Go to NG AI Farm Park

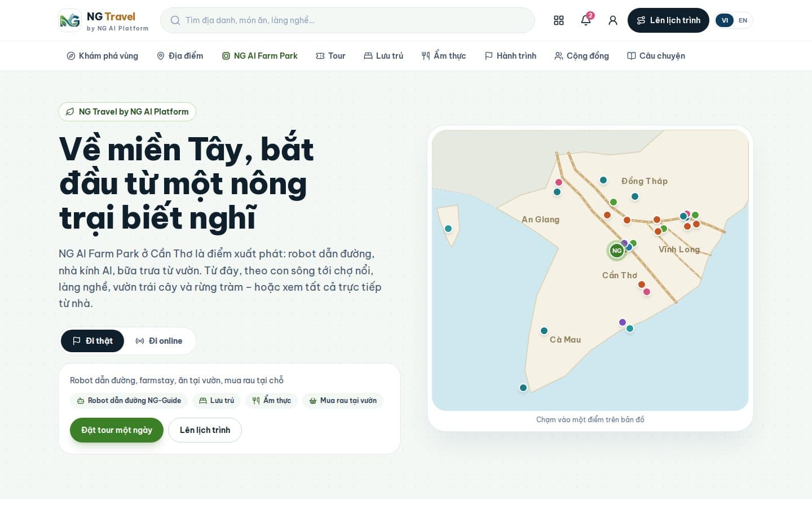click(259, 56)
